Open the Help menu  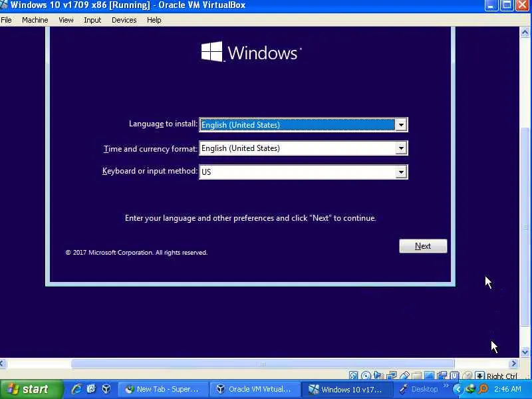[154, 20]
